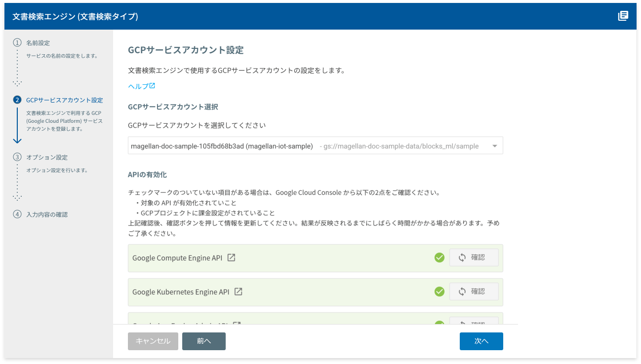Click the green checkmark for Kubernetes Engine API

pos(440,291)
